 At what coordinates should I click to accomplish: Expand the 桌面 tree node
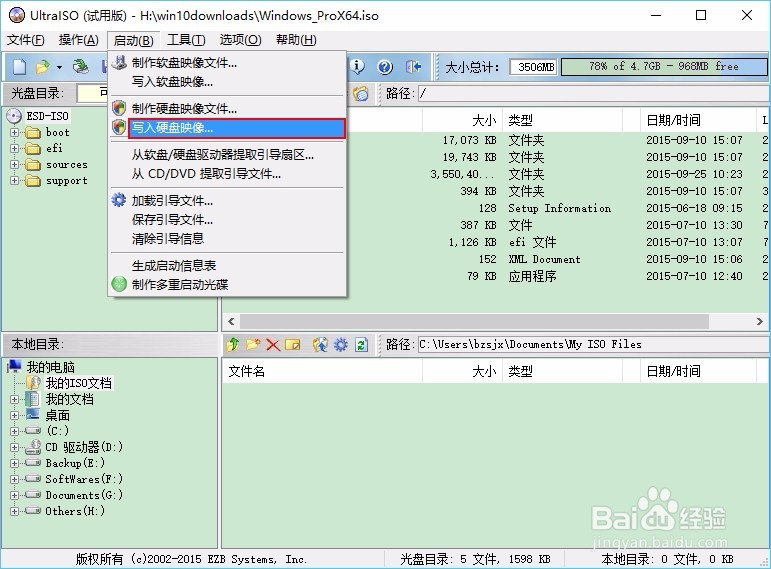coord(14,416)
